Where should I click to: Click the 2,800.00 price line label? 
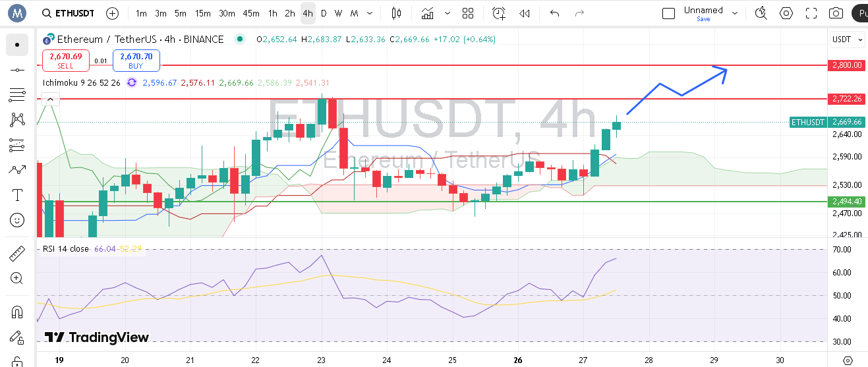847,65
